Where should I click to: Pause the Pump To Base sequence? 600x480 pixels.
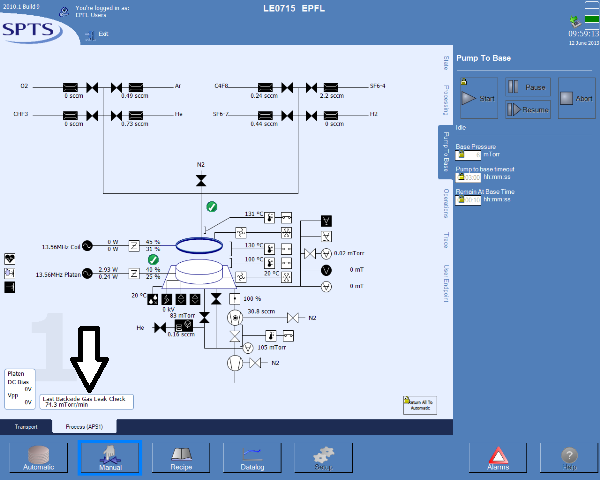[x=527, y=88]
